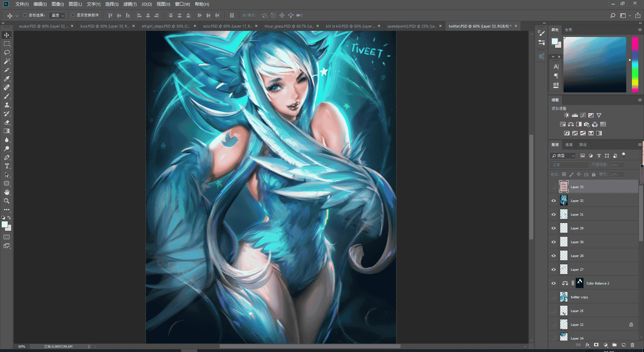This screenshot has height=352, width=644.
Task: Select the Hand tool
Action: point(7,192)
